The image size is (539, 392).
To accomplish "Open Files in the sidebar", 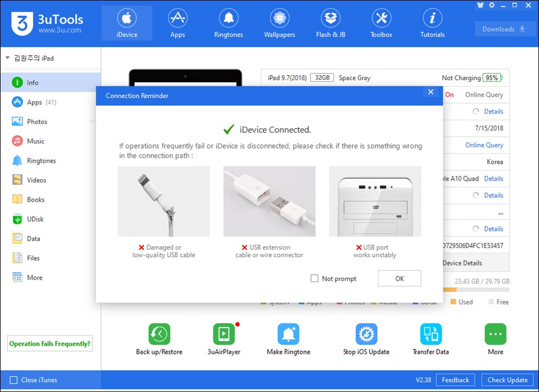I will coord(51,258).
